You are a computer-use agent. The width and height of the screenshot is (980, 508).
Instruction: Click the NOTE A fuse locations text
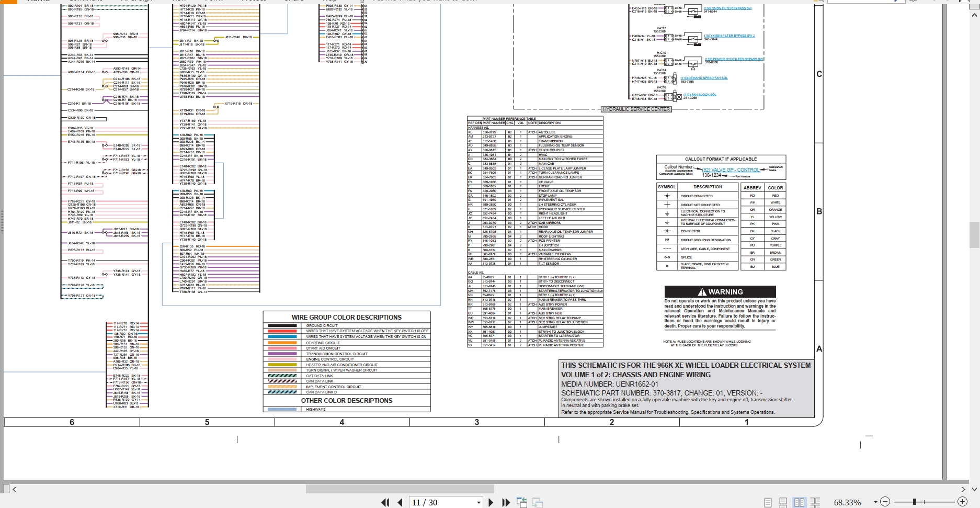[707, 343]
